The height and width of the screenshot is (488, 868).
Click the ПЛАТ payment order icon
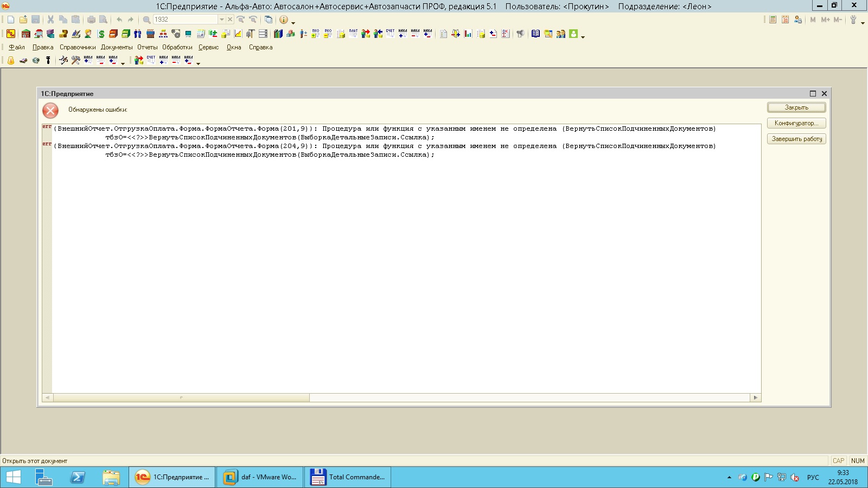point(353,34)
